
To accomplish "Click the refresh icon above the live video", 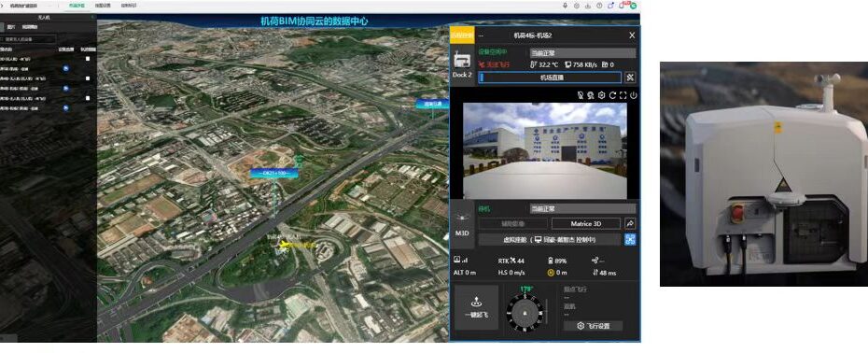I will (612, 95).
